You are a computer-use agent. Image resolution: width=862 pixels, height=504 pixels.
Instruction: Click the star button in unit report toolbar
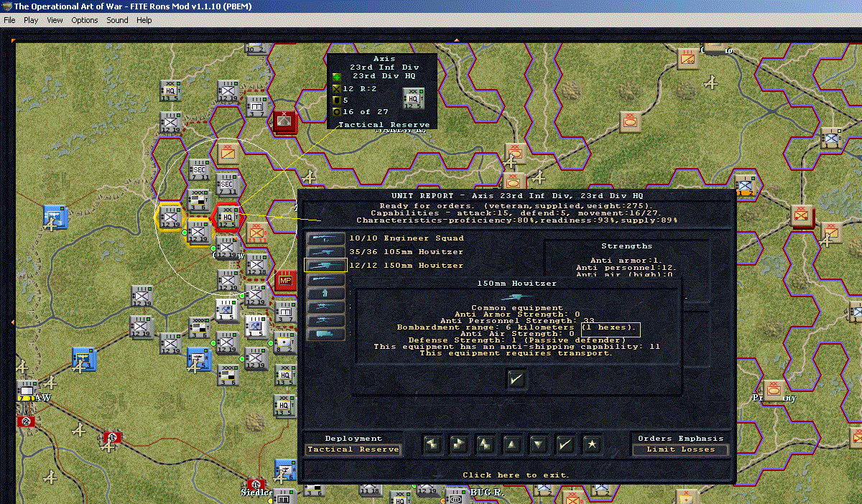(x=591, y=444)
